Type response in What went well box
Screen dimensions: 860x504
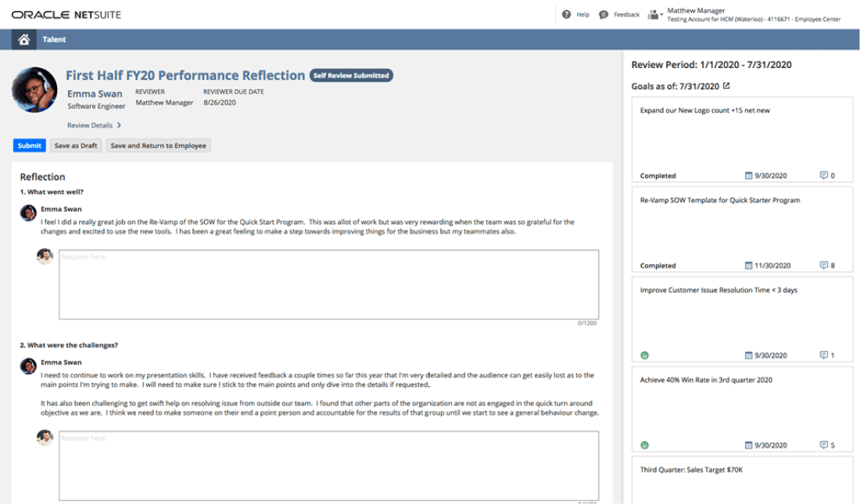coord(328,284)
